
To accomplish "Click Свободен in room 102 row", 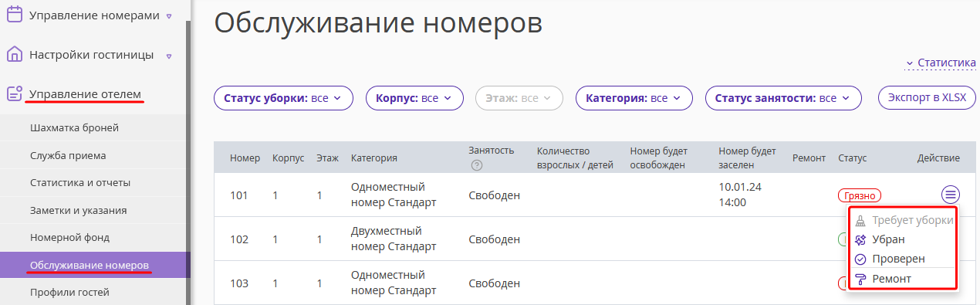I will tap(494, 239).
